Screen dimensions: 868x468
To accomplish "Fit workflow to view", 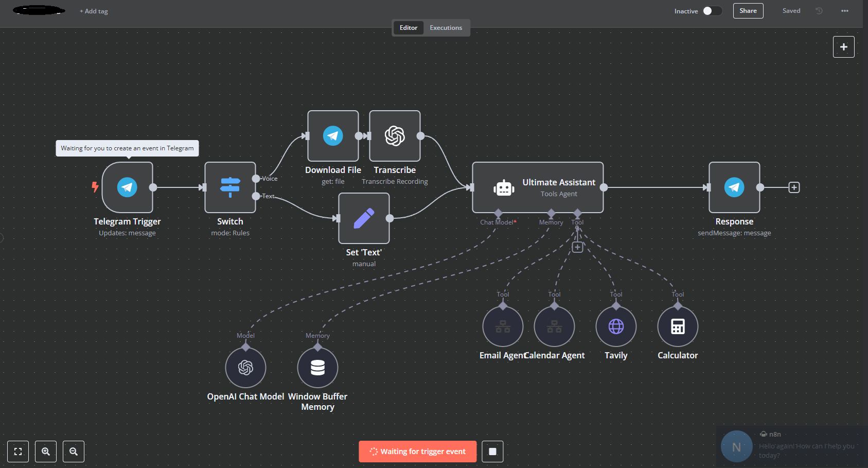I will [18, 452].
